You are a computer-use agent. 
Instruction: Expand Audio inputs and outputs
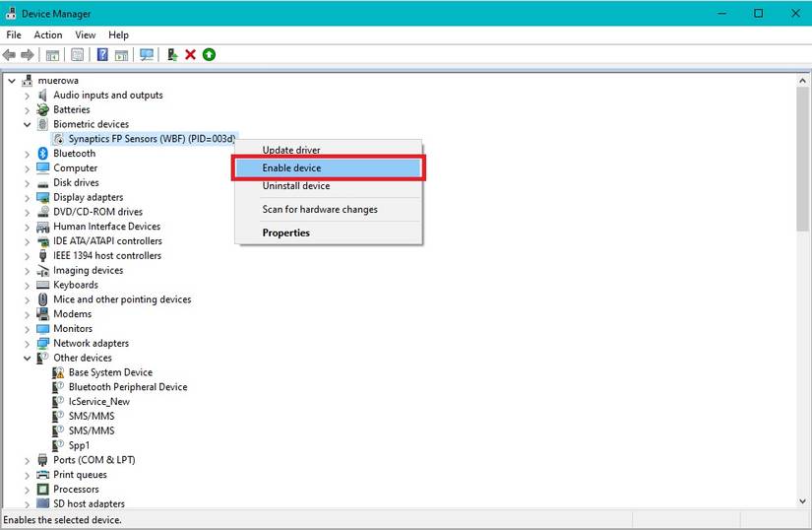27,96
